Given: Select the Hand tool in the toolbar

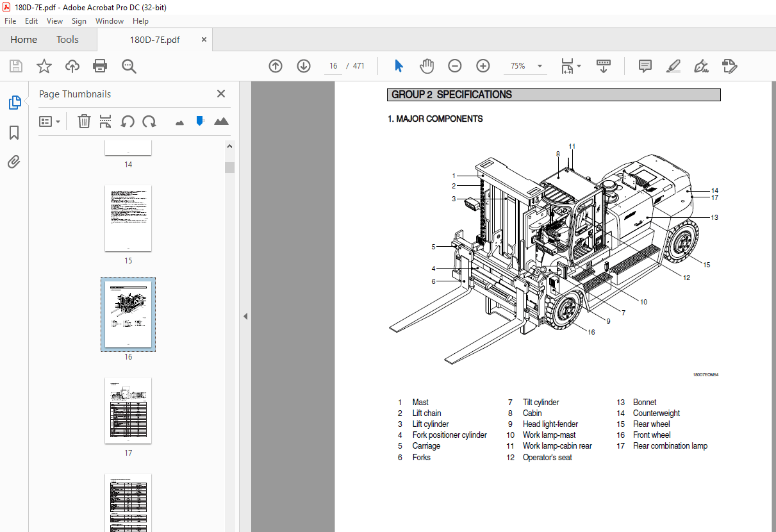Looking at the screenshot, I should pyautogui.click(x=427, y=65).
